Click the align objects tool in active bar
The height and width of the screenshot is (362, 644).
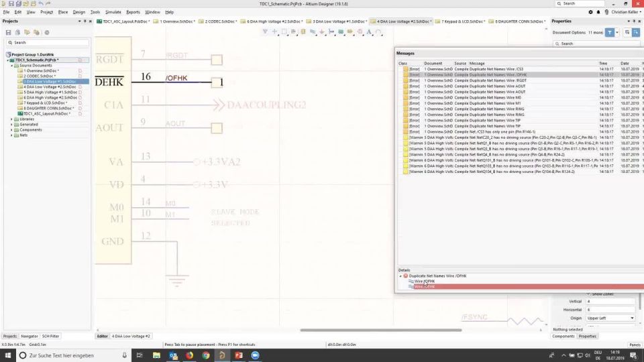(x=293, y=32)
